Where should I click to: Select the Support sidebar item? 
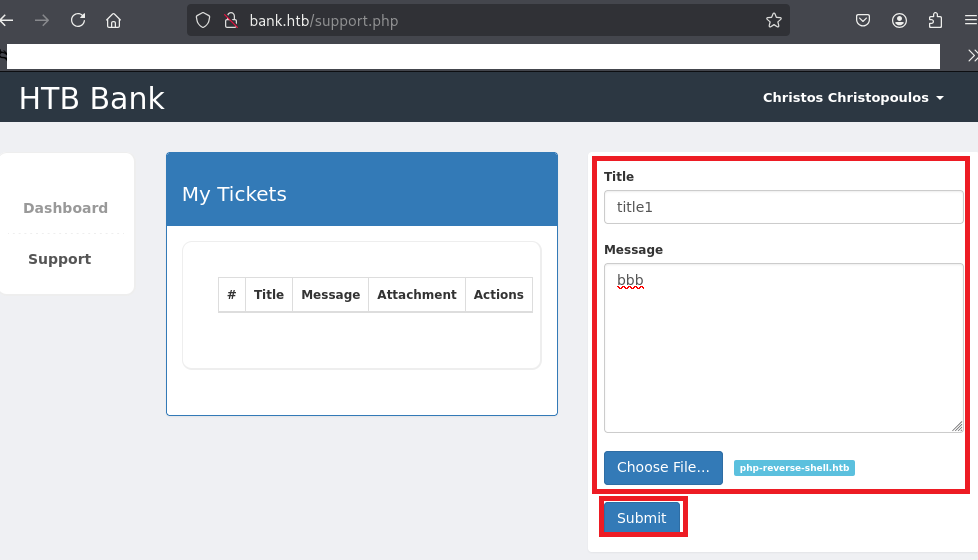tap(59, 259)
